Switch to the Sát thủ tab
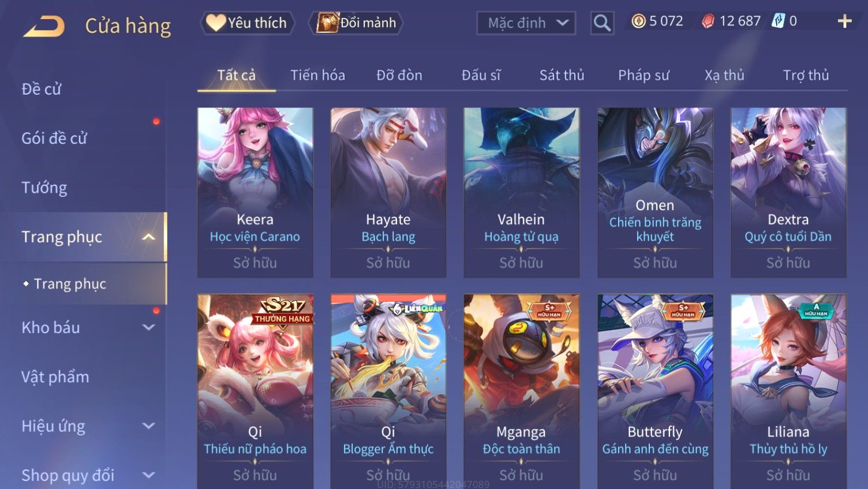The height and width of the screenshot is (489, 868). click(562, 75)
